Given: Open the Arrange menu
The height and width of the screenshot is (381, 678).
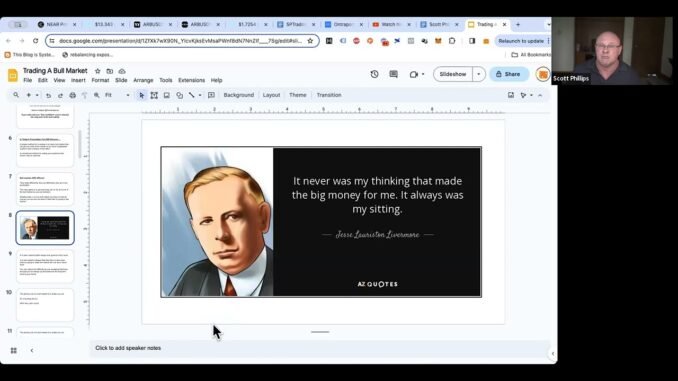Looking at the screenshot, I should point(143,80).
